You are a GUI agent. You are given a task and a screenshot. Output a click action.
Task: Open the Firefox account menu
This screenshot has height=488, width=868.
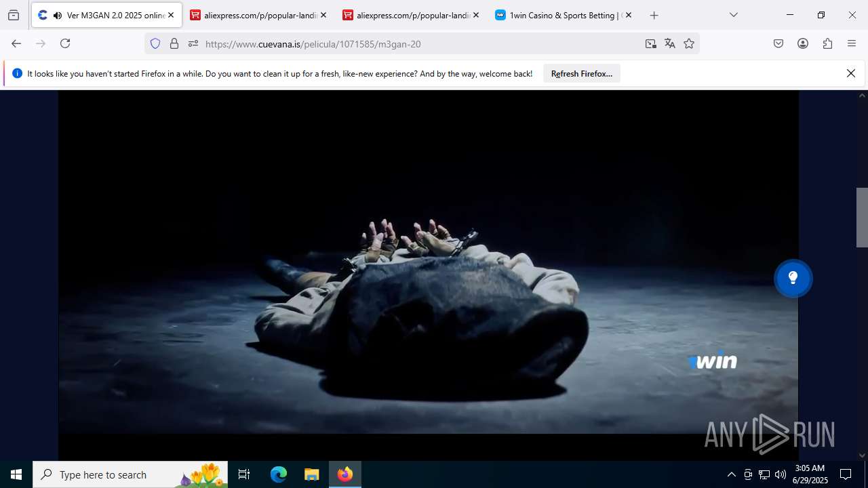[x=803, y=43]
